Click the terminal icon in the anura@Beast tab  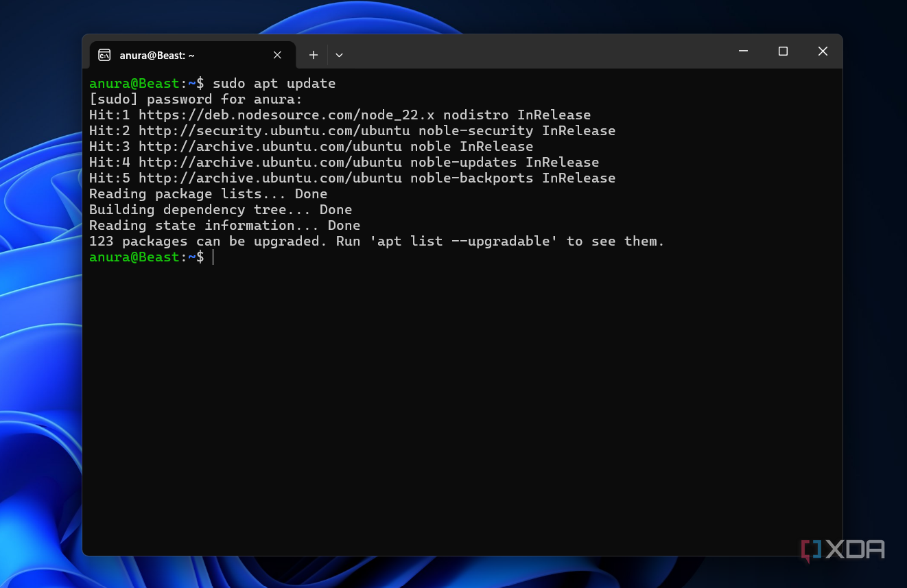coord(104,55)
